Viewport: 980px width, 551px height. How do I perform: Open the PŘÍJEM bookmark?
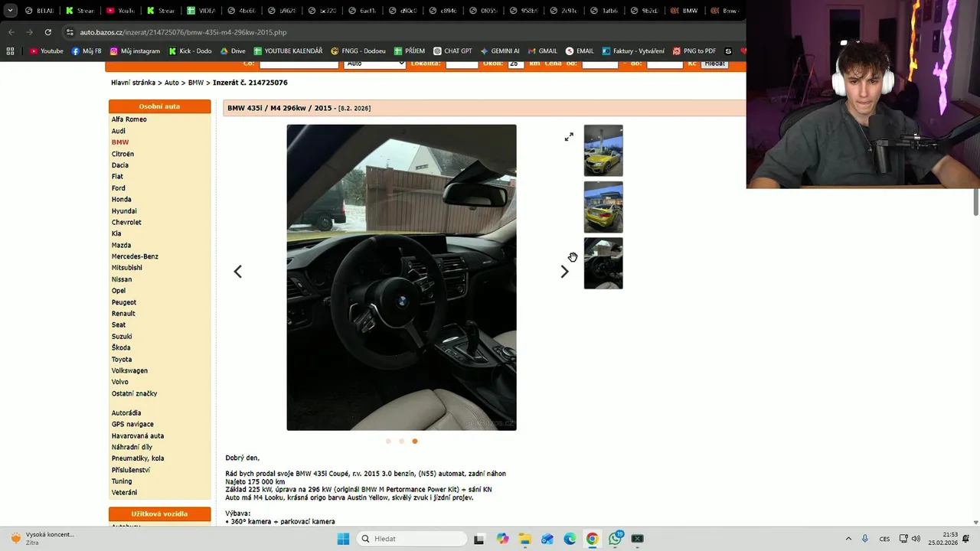coord(410,51)
